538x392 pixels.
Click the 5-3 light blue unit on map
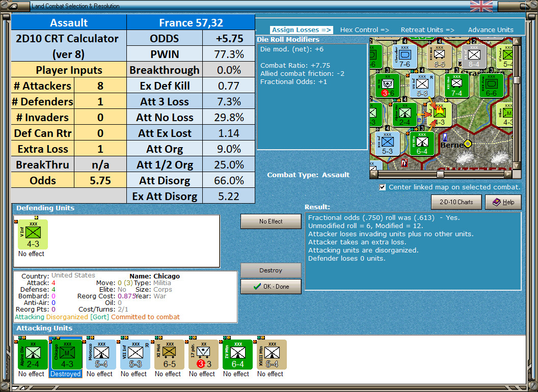(x=388, y=144)
